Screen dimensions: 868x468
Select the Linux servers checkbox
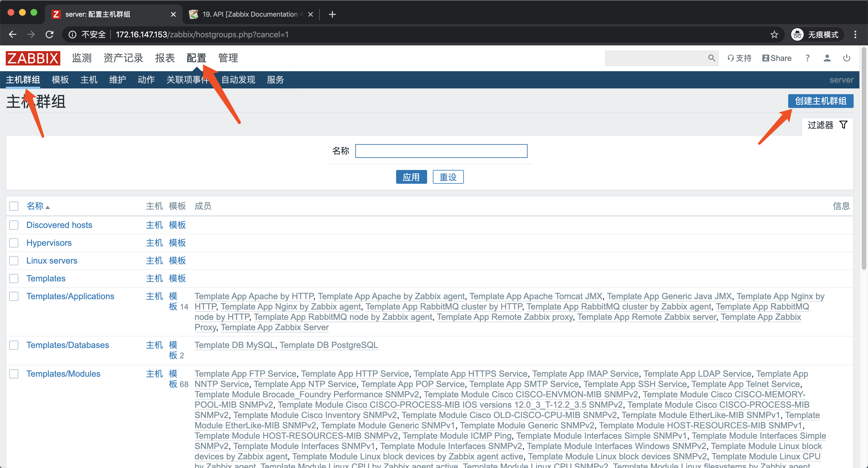point(14,260)
